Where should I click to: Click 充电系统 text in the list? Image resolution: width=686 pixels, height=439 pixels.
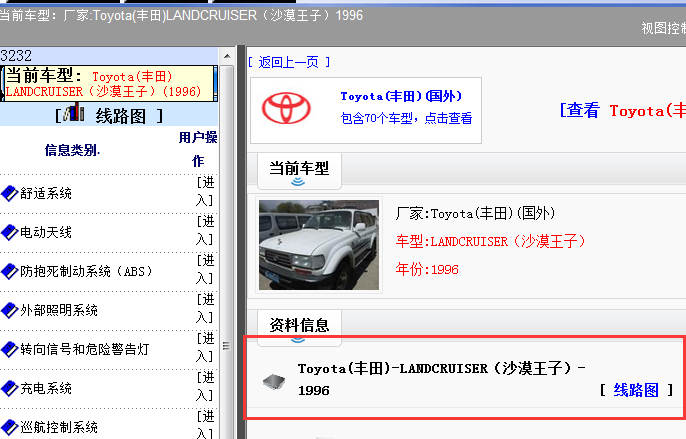pyautogui.click(x=46, y=388)
